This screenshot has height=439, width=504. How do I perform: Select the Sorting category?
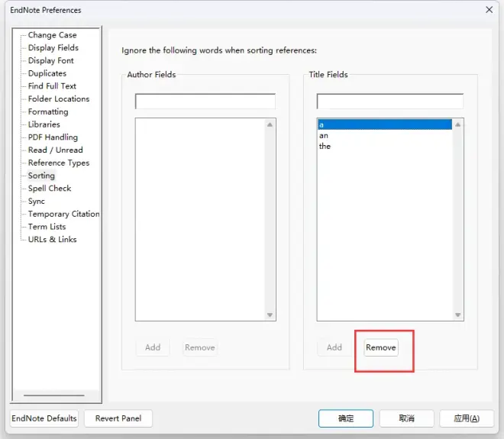point(41,176)
